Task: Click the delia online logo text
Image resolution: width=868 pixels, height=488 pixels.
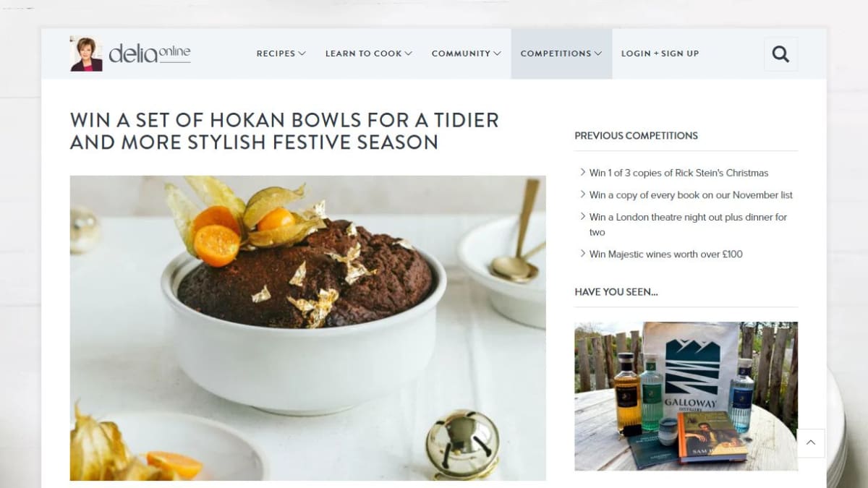Action: point(150,53)
